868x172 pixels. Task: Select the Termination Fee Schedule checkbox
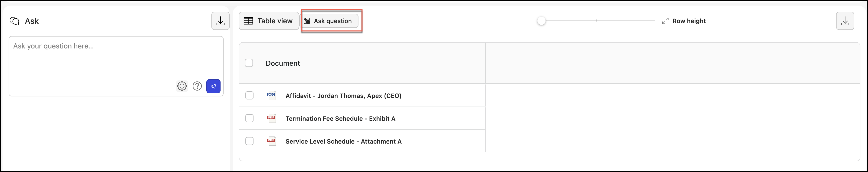[x=249, y=118]
